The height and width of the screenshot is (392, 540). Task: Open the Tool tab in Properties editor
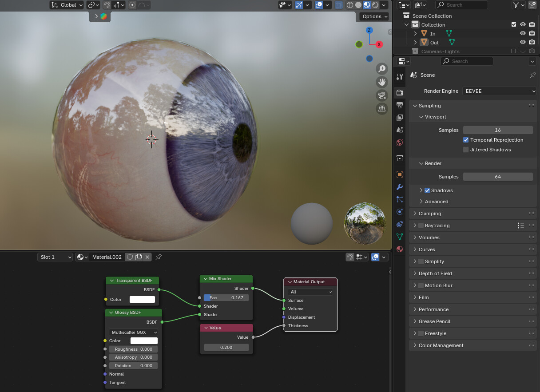400,76
